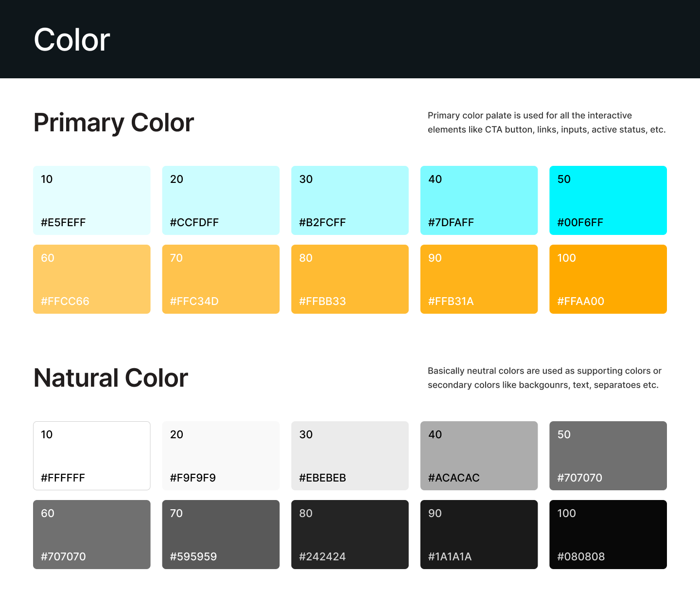Click the #242424 natural 80 swatch
The height and width of the screenshot is (608, 700).
[350, 535]
